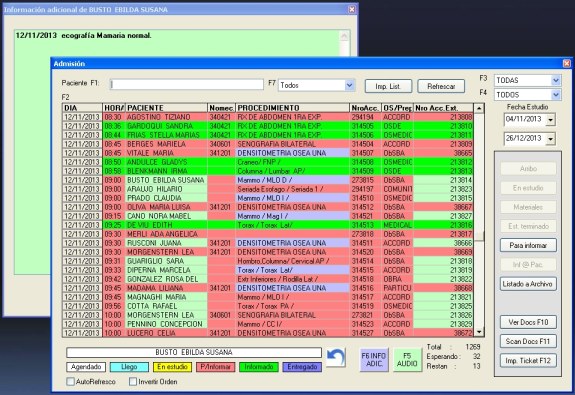Image resolution: width=575 pixels, height=395 pixels.
Task: Click the PROCEDIMIENTO column header
Action: pyautogui.click(x=293, y=108)
